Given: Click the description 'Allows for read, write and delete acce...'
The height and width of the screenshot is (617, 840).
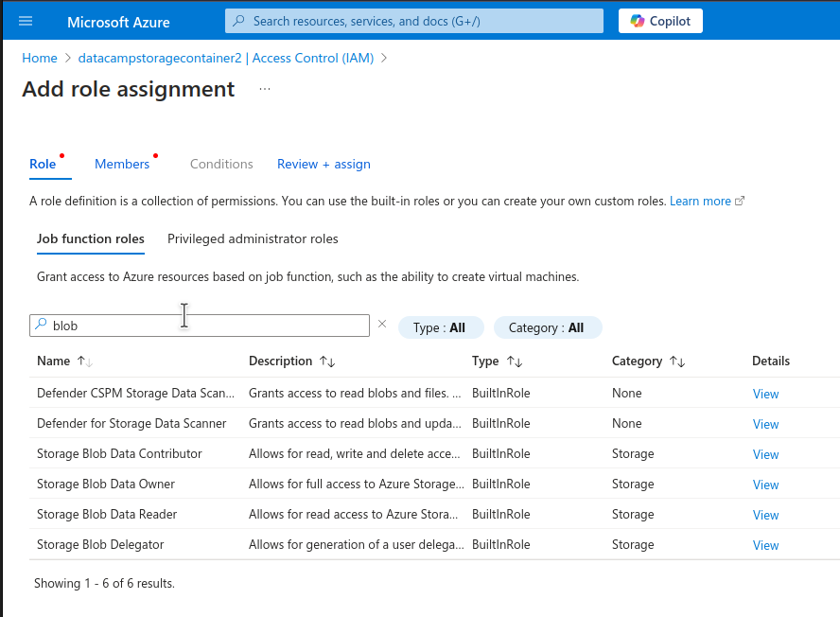Looking at the screenshot, I should 354,453.
